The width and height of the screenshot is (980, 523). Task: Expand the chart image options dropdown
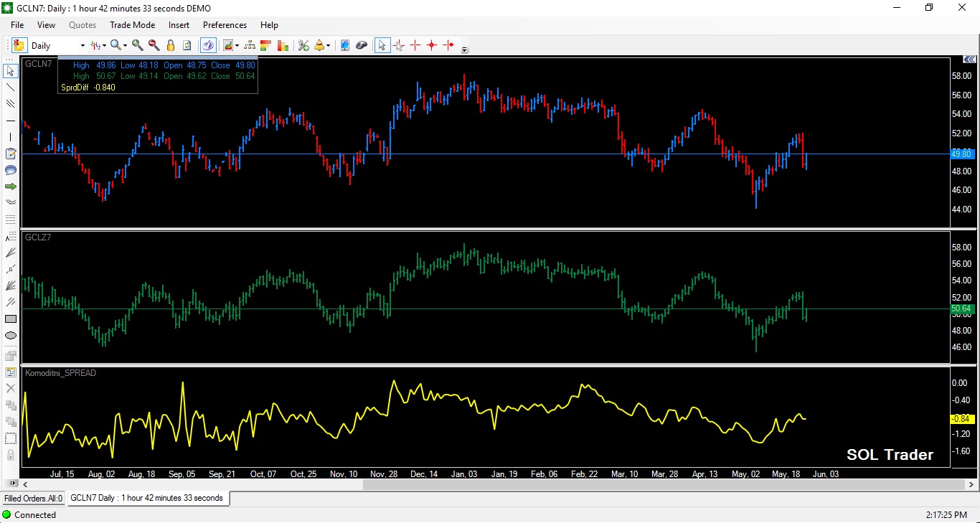[x=237, y=45]
